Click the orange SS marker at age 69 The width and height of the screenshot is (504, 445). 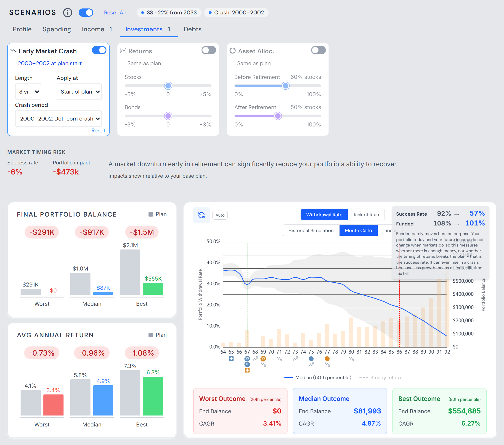point(263,358)
